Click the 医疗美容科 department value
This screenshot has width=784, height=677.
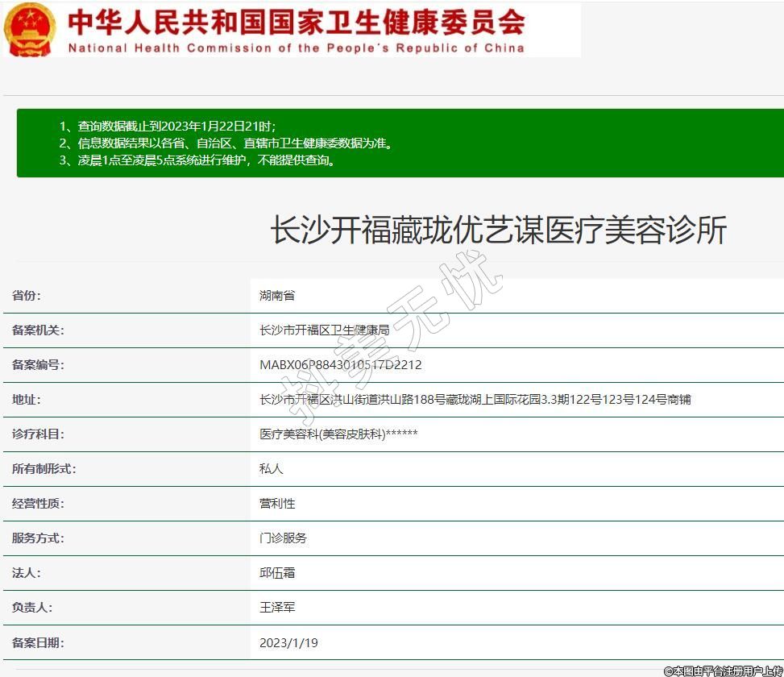(x=338, y=434)
